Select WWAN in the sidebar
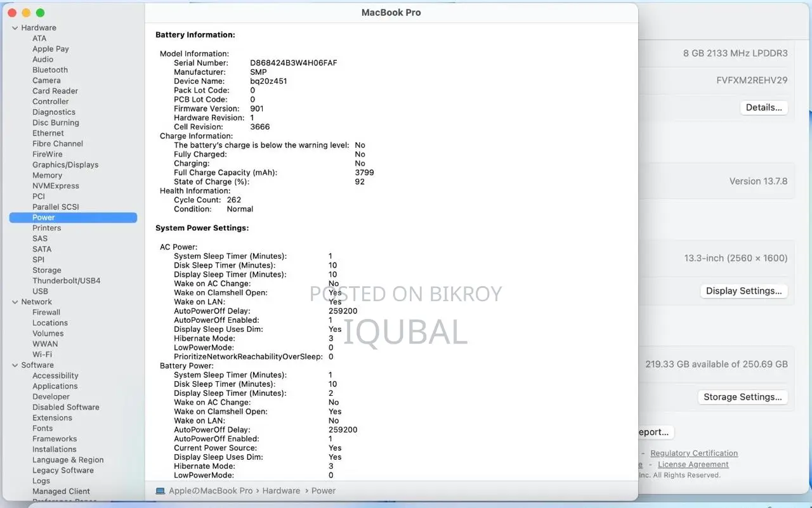 (45, 344)
